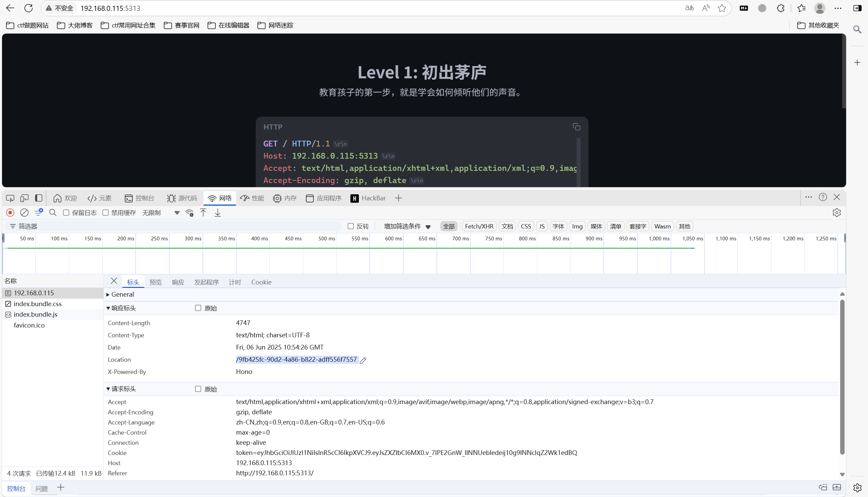Check 原始 for response headers

pyautogui.click(x=198, y=308)
